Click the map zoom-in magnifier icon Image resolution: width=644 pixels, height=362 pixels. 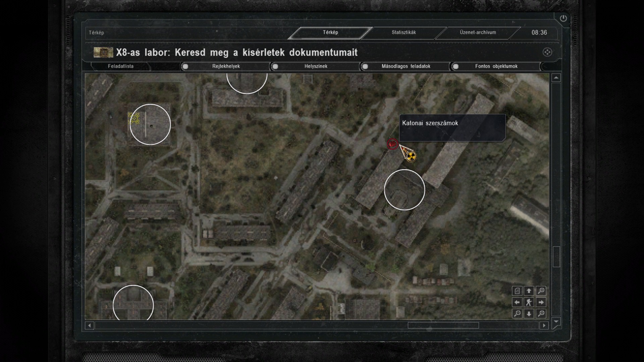point(541,291)
